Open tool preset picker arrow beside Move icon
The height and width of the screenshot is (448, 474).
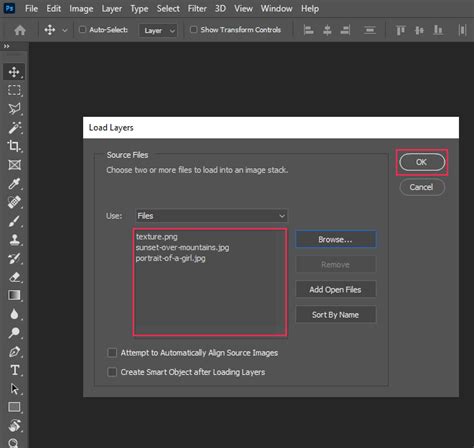65,30
